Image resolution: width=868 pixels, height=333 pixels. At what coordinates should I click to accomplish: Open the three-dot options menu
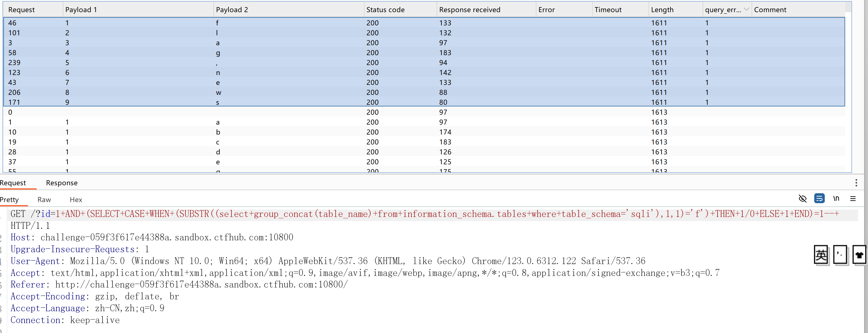click(856, 183)
